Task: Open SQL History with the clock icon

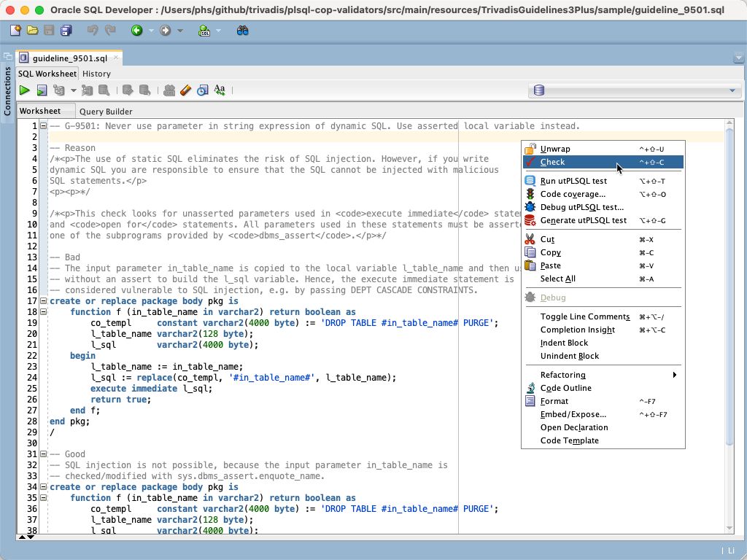Action: coord(203,90)
